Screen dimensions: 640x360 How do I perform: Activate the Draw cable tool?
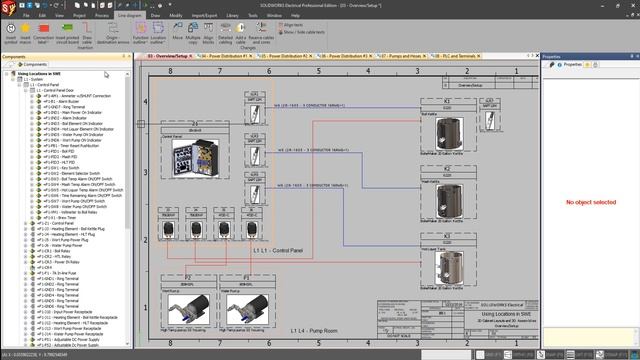(87, 33)
